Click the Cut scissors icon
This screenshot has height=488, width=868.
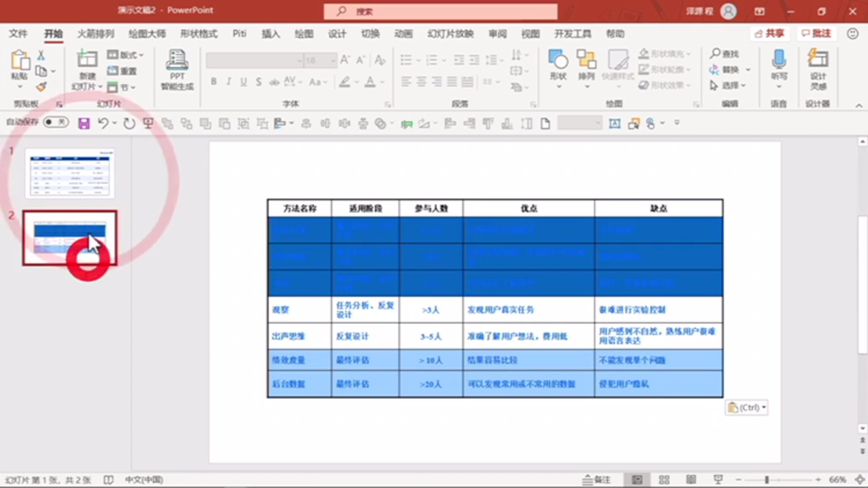click(41, 55)
